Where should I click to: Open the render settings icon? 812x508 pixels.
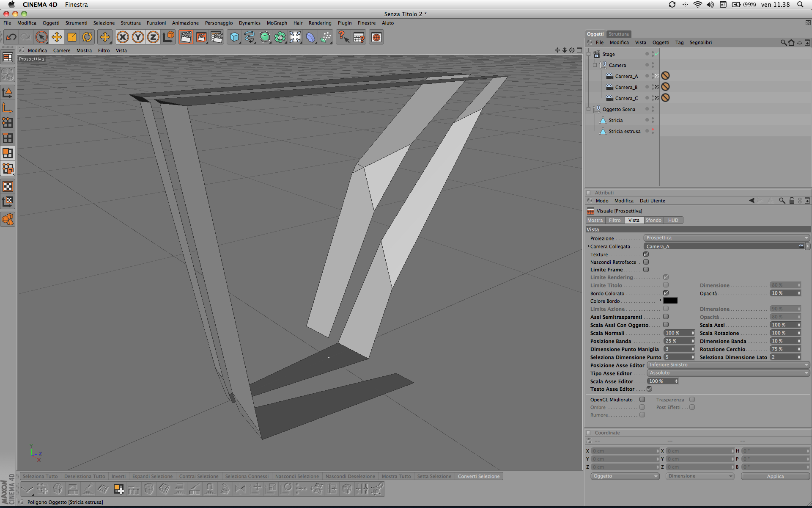pos(217,37)
